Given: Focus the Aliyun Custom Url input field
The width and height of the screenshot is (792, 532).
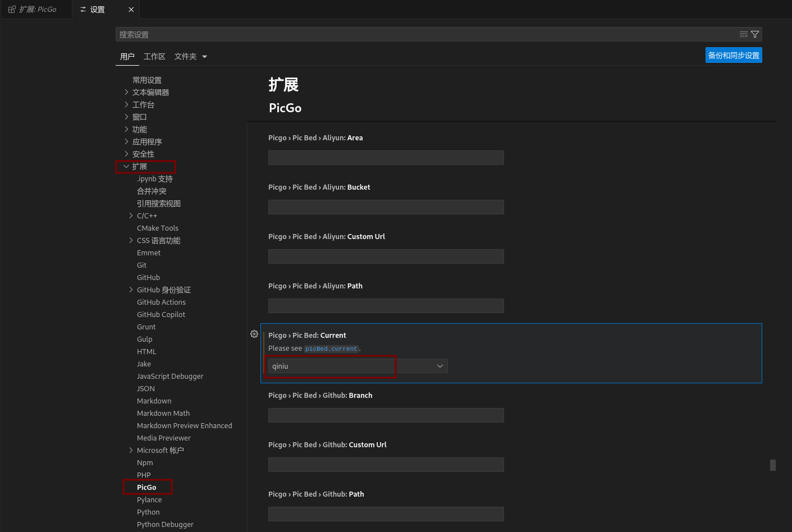Looking at the screenshot, I should (x=386, y=256).
